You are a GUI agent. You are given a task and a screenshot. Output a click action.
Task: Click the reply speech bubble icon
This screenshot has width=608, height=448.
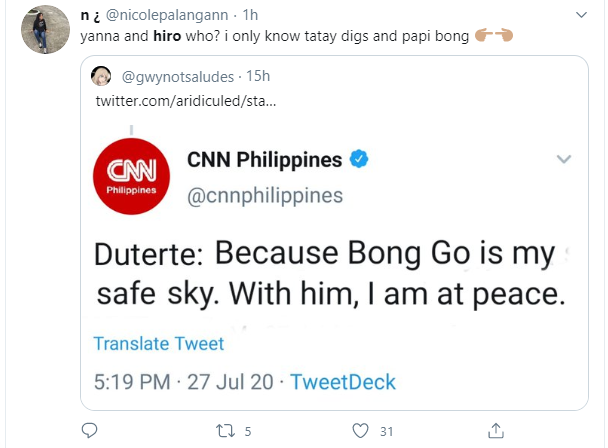point(89,431)
